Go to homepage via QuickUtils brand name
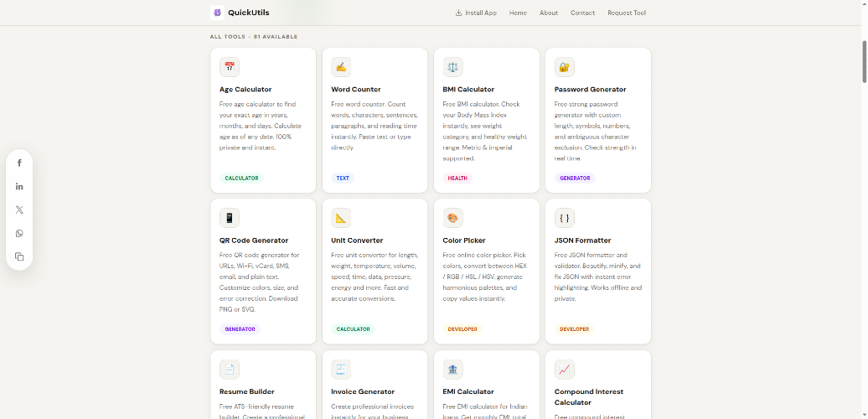The width and height of the screenshot is (868, 419). tap(249, 13)
